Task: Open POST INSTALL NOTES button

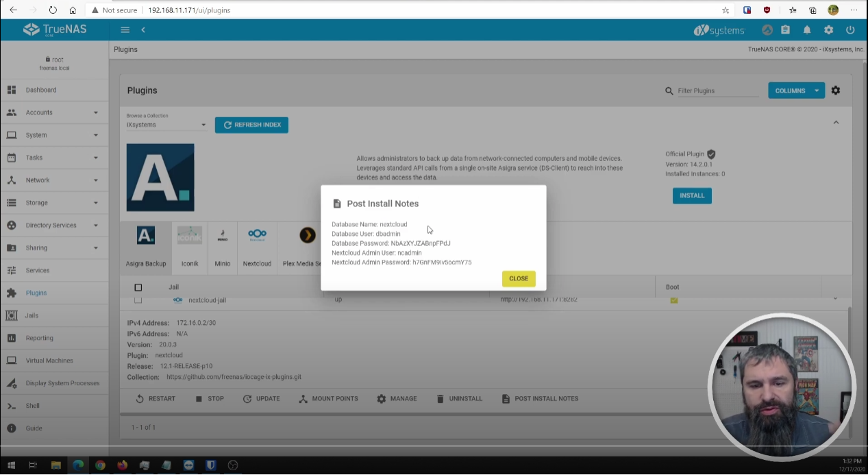Action: pyautogui.click(x=540, y=398)
